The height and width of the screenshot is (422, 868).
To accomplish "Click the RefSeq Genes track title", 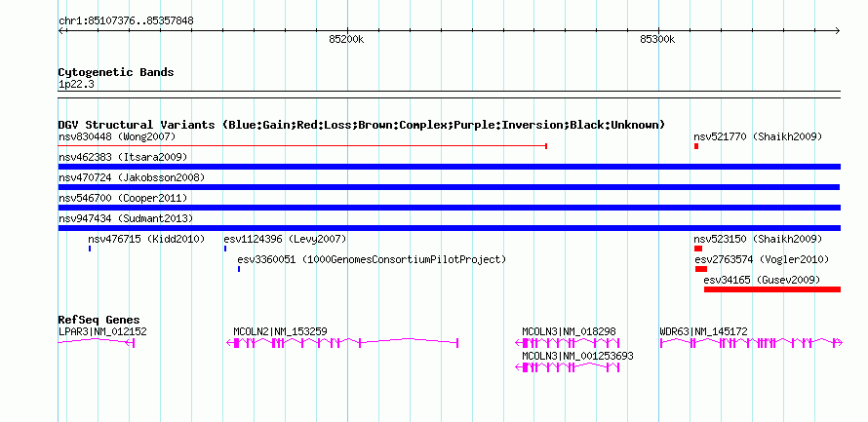I will click(99, 321).
